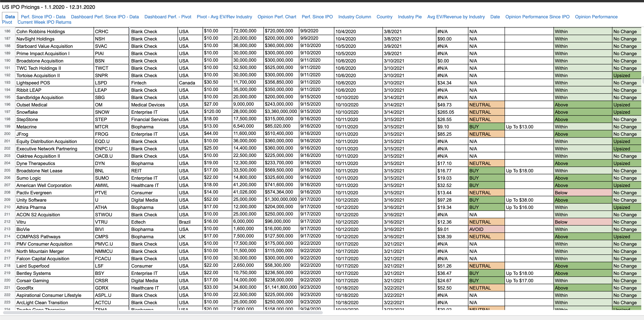Open the Industry Pie tab
Screen dimensions: 644x320
point(409,17)
